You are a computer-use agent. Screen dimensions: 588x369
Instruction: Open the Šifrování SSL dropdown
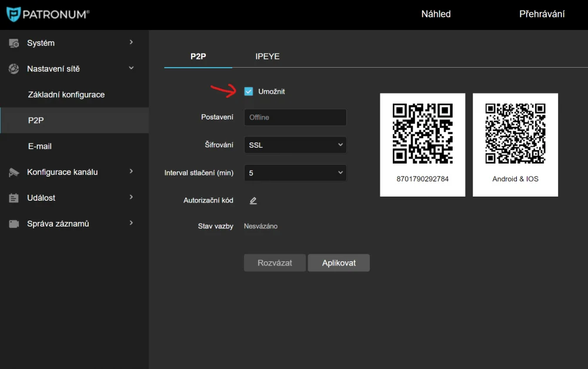(x=295, y=145)
